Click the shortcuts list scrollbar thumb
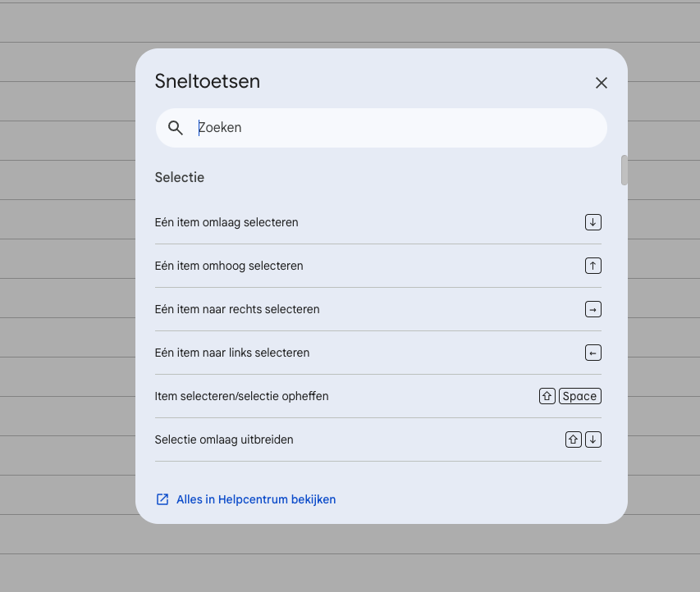 click(625, 170)
